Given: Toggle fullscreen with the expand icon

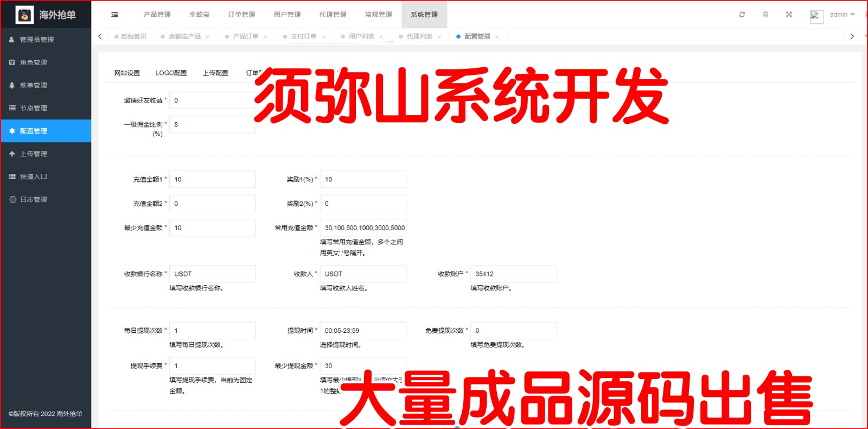Looking at the screenshot, I should click(x=789, y=15).
